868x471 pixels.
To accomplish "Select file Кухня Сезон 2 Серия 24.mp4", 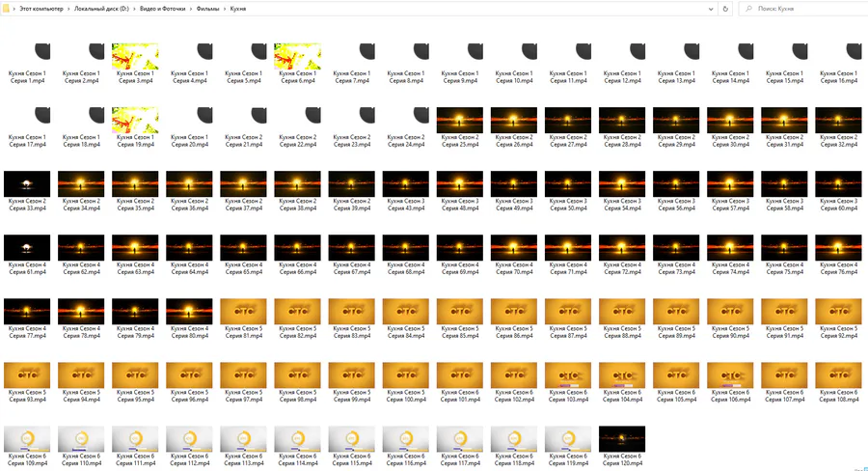I will (x=406, y=126).
